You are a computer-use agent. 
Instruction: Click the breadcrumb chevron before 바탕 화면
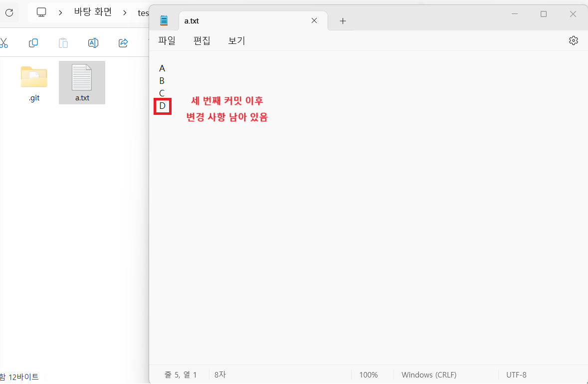click(60, 12)
